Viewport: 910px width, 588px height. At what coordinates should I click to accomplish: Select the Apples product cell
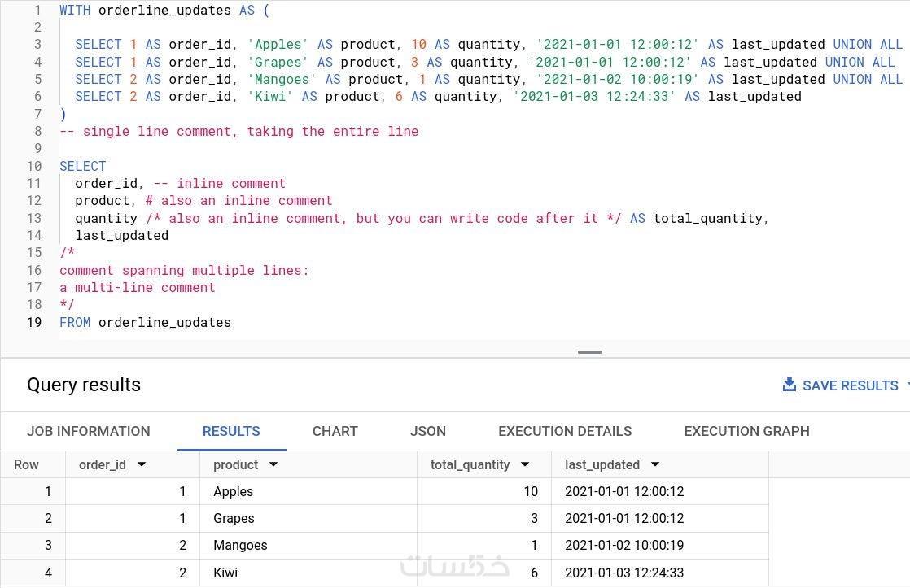click(308, 492)
